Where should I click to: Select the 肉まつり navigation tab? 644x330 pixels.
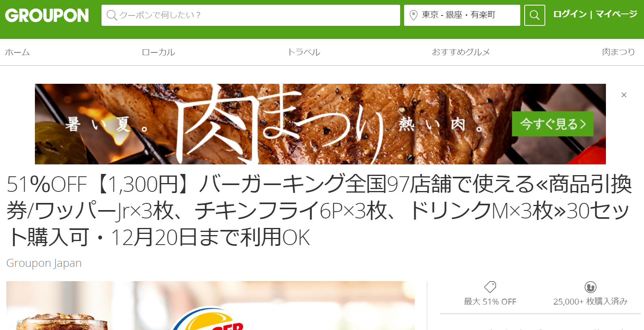click(619, 52)
